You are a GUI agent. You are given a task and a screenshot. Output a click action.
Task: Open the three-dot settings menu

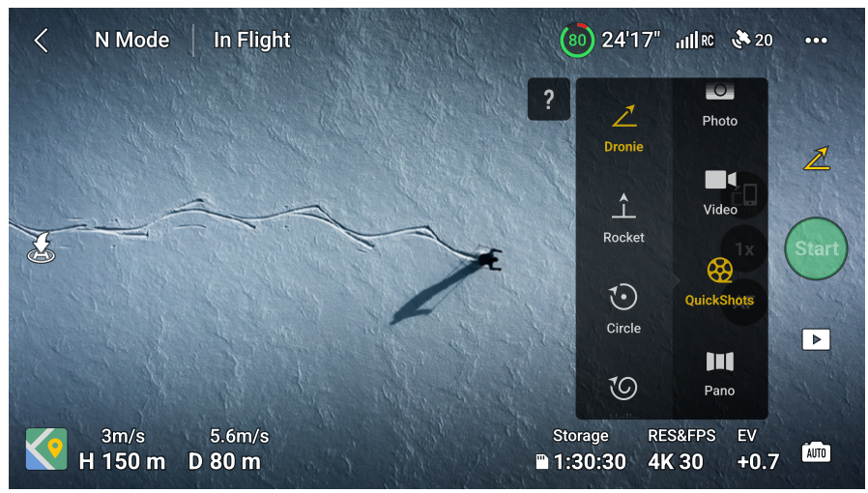tap(816, 41)
